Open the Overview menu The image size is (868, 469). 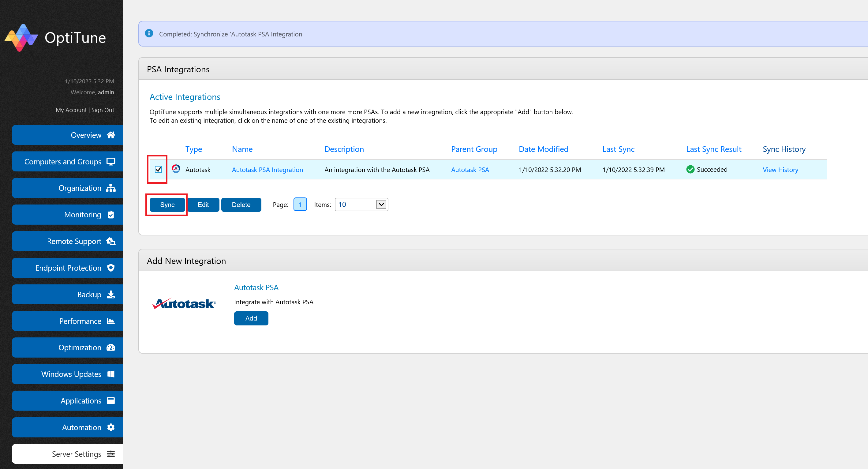coord(67,135)
